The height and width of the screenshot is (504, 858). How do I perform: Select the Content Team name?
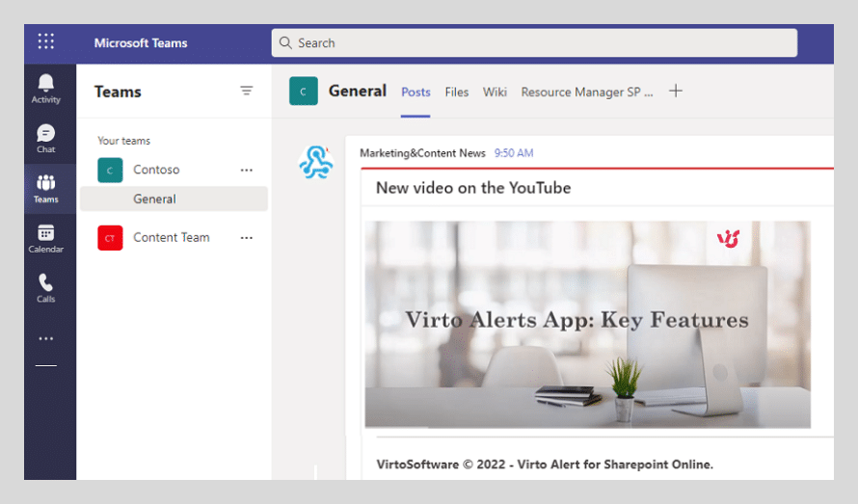click(x=172, y=237)
